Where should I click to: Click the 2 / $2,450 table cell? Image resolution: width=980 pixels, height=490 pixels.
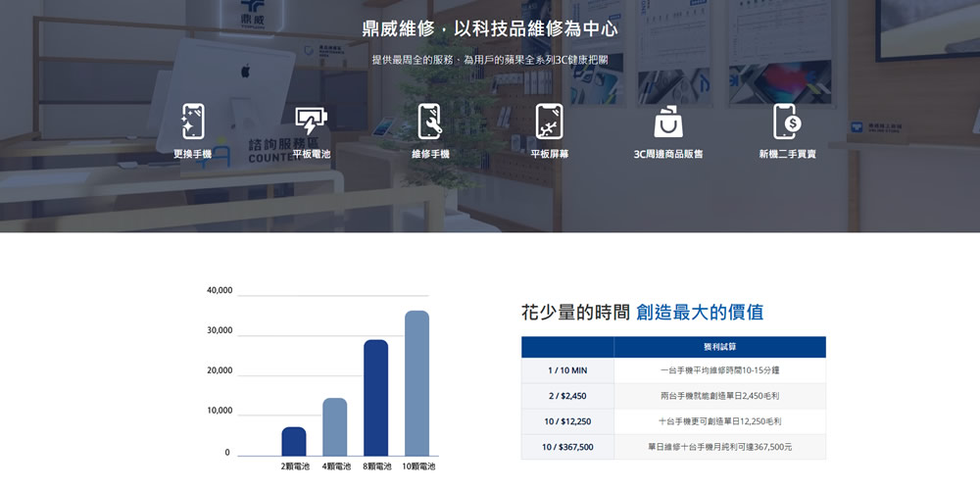pyautogui.click(x=567, y=396)
